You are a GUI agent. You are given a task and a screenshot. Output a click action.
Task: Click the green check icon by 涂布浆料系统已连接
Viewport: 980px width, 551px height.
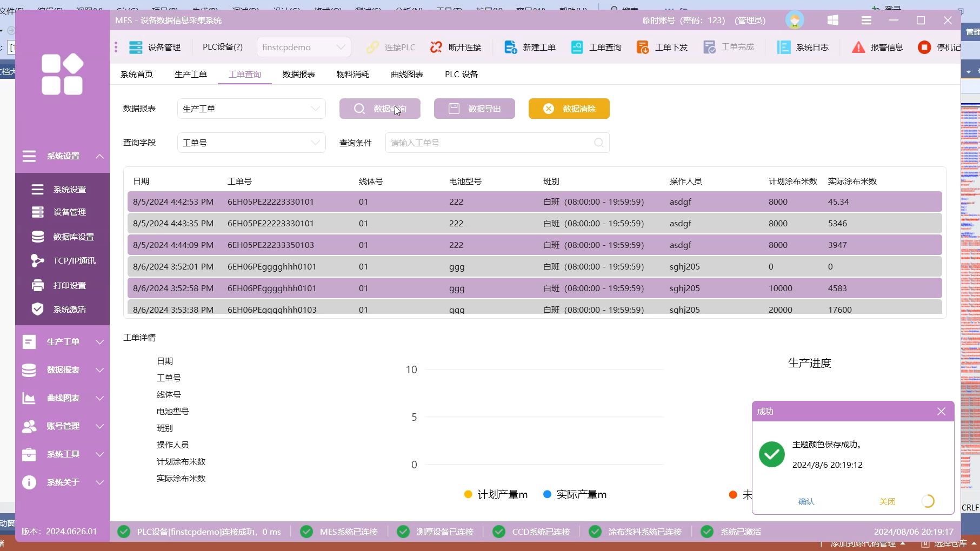pos(595,532)
